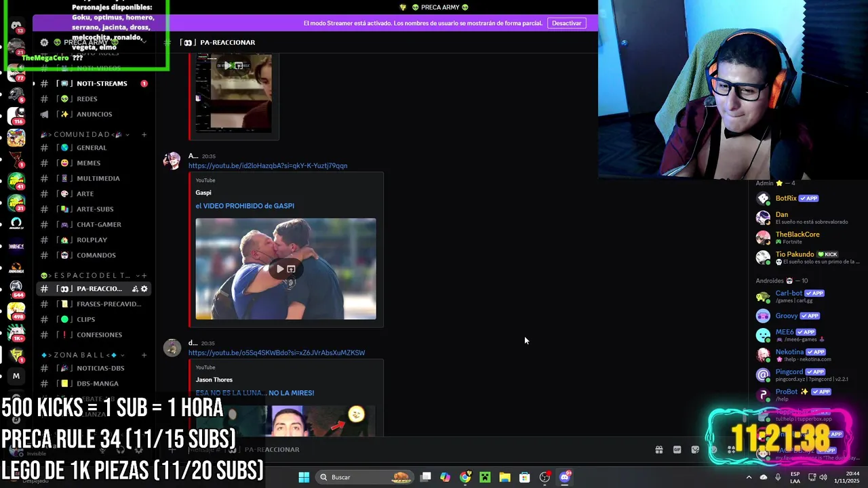The width and height of the screenshot is (868, 488).
Task: Click the Windows Start button
Action: [304, 477]
